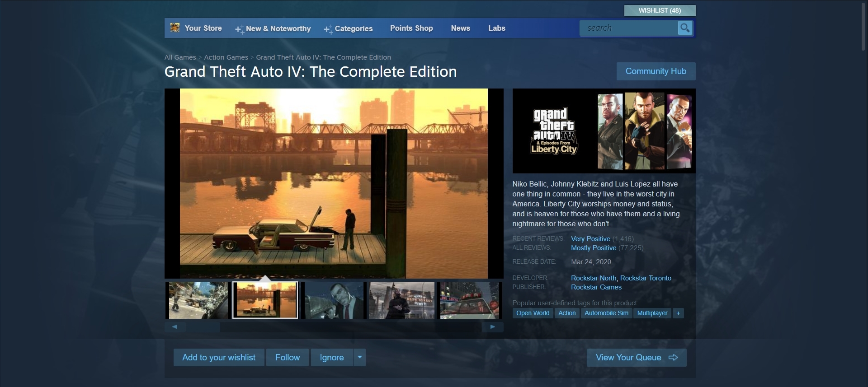Expand the New & Noteworthy menu

point(273,28)
